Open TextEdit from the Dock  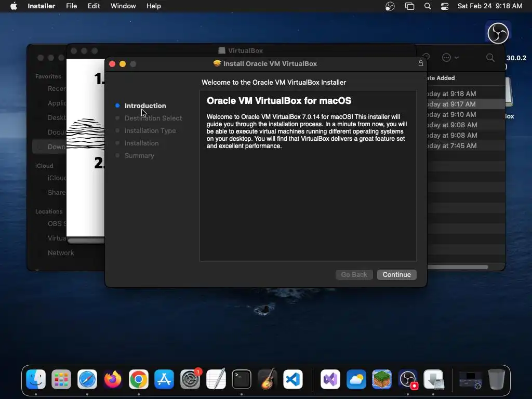[x=216, y=379]
